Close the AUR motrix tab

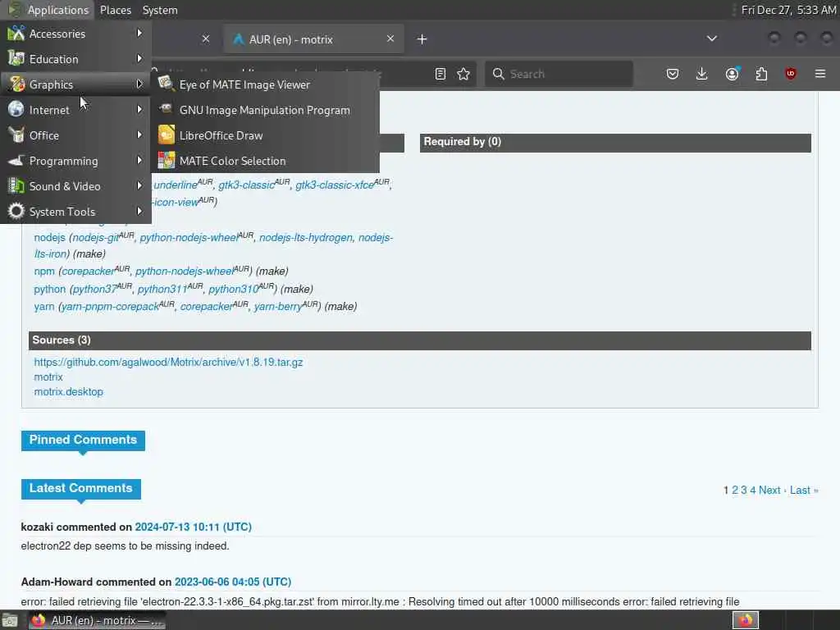[x=390, y=39]
